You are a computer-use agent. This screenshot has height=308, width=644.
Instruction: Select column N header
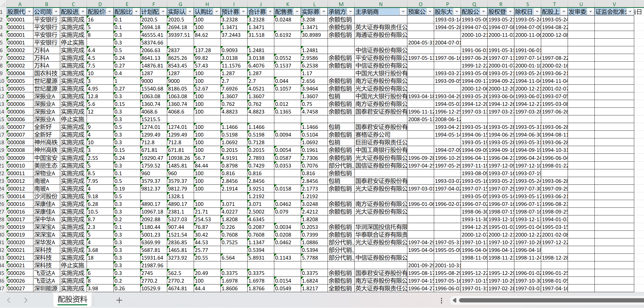(x=381, y=4)
